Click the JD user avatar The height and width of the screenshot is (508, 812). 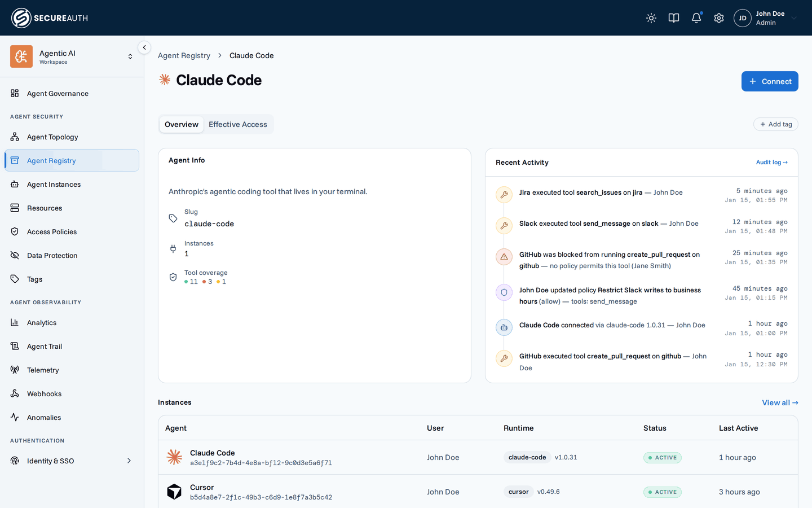click(x=743, y=18)
